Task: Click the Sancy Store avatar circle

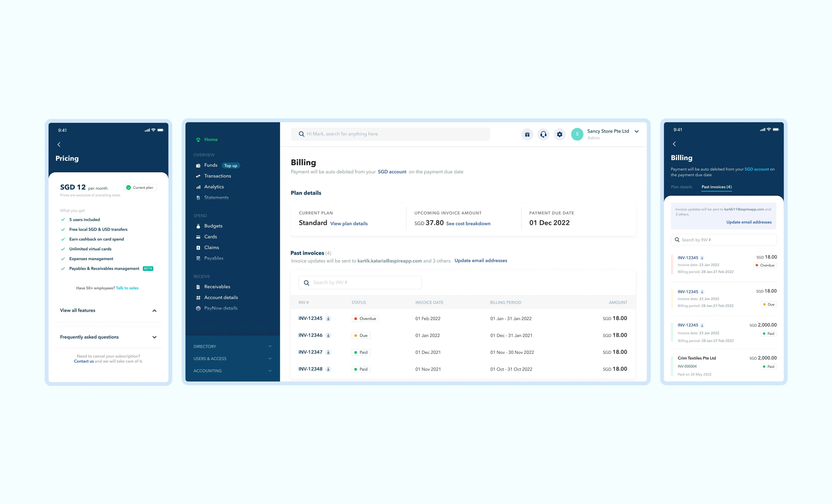Action: tap(577, 134)
